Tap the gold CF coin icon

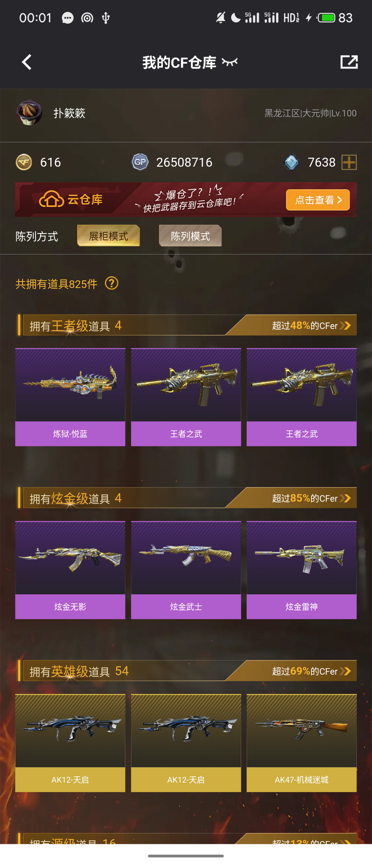pyautogui.click(x=24, y=162)
